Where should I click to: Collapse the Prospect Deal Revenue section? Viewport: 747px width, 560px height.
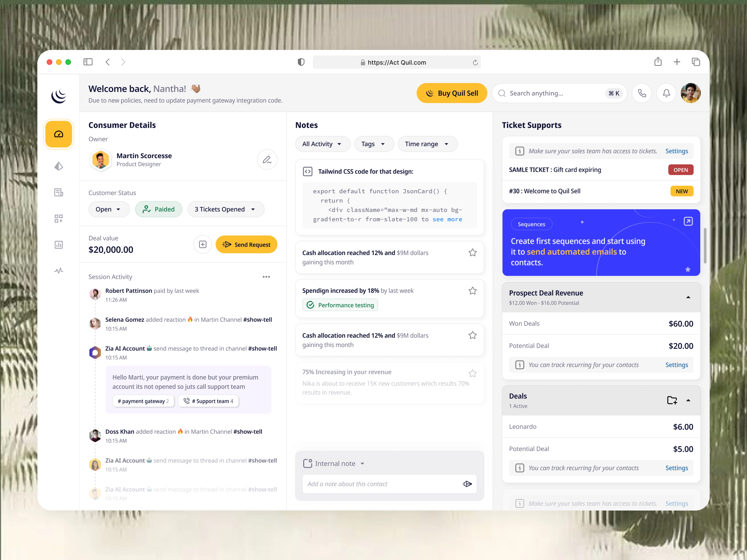pos(688,297)
